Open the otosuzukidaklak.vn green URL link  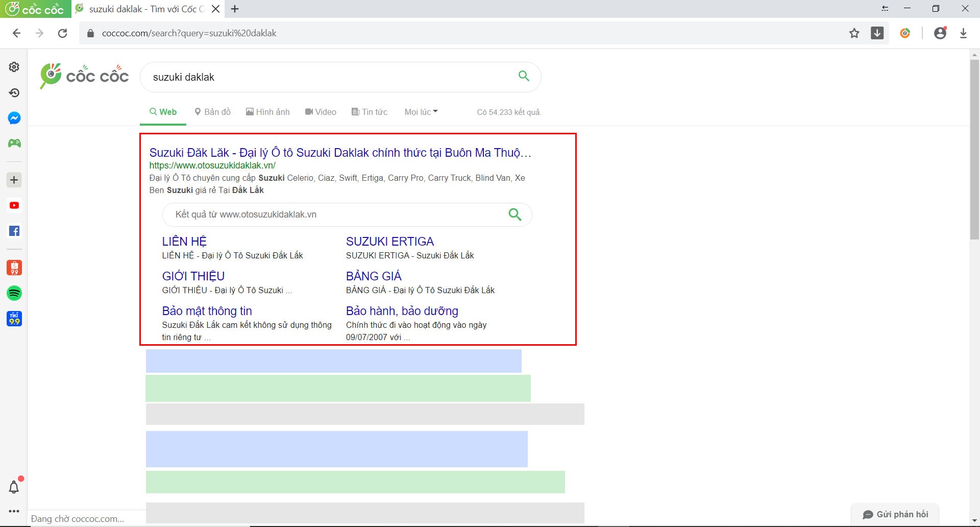(212, 165)
